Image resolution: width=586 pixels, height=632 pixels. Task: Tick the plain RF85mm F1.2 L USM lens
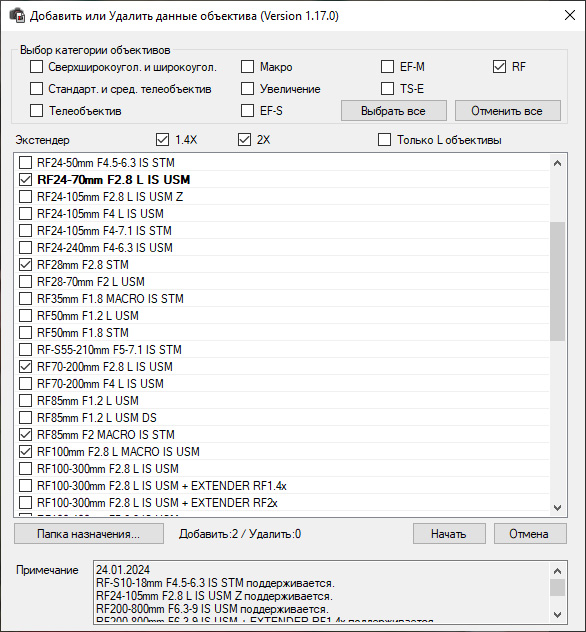25,400
